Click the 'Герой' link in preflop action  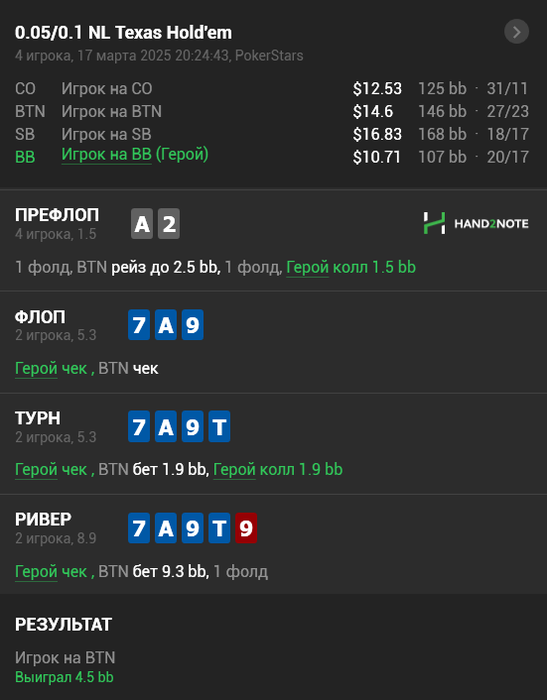307,267
